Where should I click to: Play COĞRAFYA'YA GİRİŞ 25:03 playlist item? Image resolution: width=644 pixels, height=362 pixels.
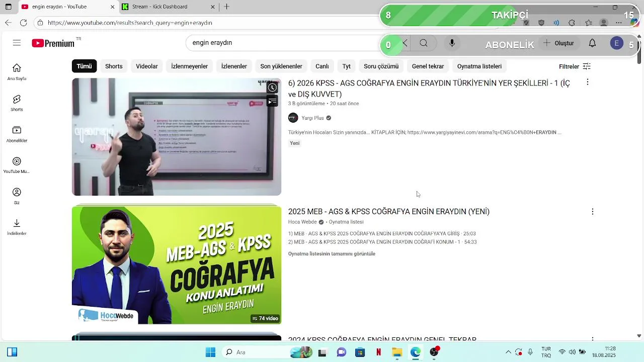382,234
